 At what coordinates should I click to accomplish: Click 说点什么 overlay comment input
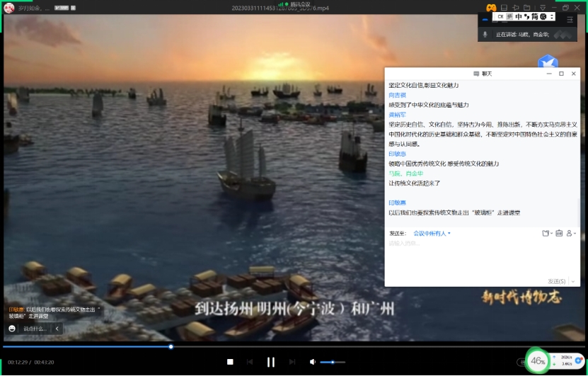click(x=35, y=329)
